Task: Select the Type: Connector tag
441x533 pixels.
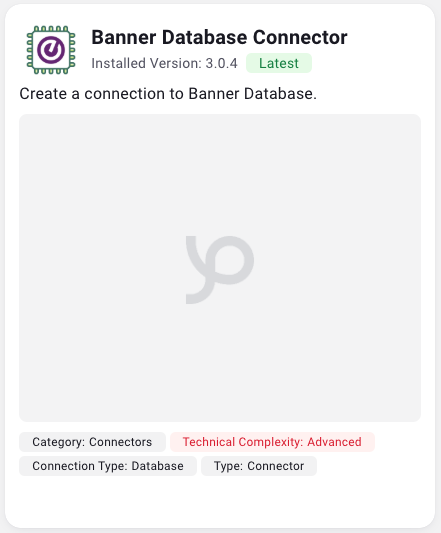Action: click(x=259, y=466)
